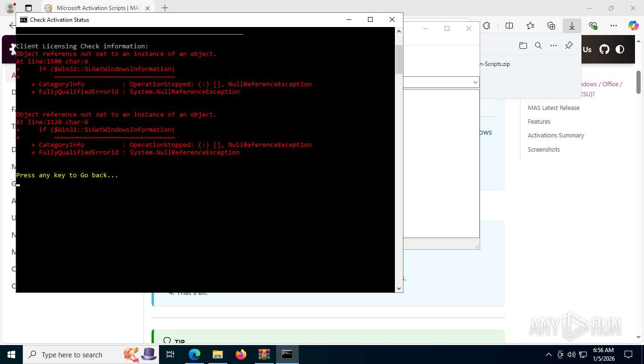Click the Office / ESU table-of-contents link
The width and height of the screenshot is (644, 364).
(601, 89)
